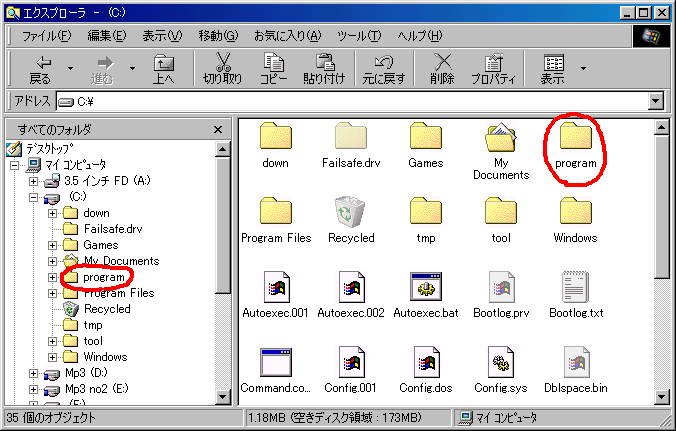Screen dimensions: 676x431
Task: Select the Autoexec.bat file icon
Action: click(x=426, y=287)
